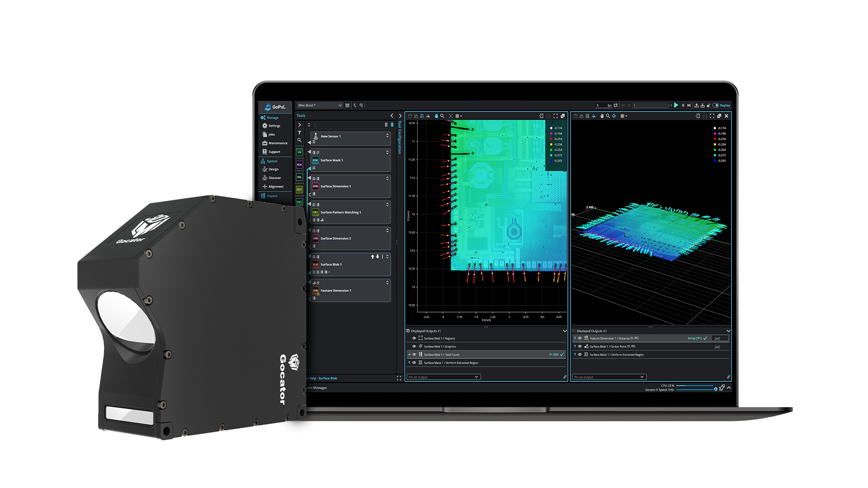Click the fullscreen icon in the left viewer

coord(556,116)
